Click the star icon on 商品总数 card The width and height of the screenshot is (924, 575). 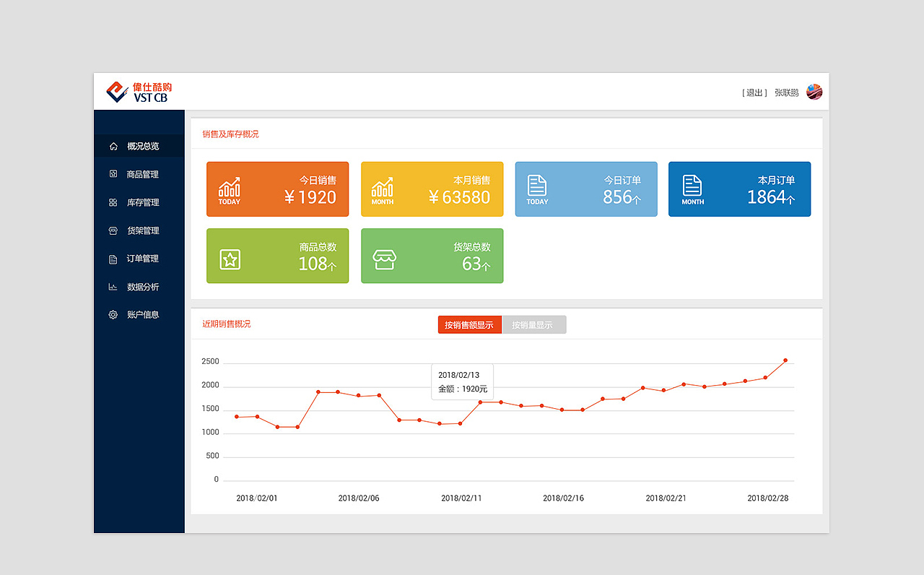point(230,259)
